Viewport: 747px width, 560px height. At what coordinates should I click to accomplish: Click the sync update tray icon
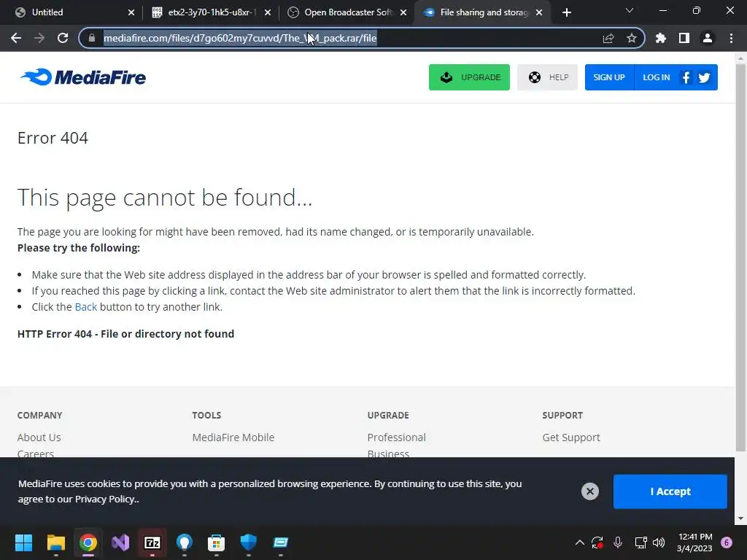point(597,542)
